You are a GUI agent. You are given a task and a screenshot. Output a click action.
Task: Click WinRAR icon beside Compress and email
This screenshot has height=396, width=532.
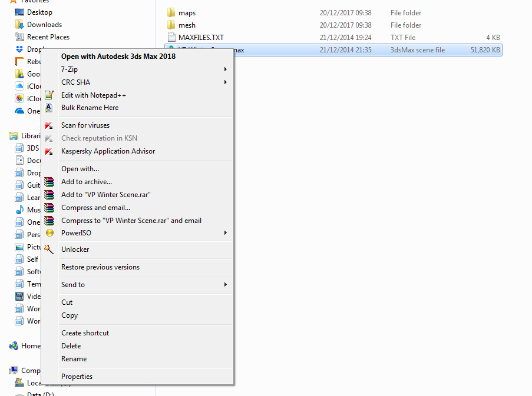49,208
